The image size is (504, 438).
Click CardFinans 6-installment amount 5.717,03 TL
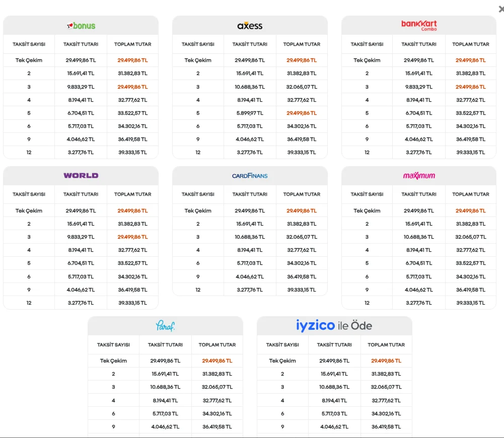pyautogui.click(x=250, y=263)
